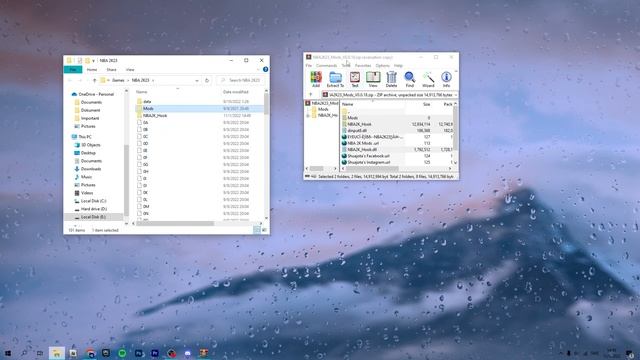Viewport: 640px width, 360px height.
Task: Click taskbar Search icon
Action: click(24, 353)
